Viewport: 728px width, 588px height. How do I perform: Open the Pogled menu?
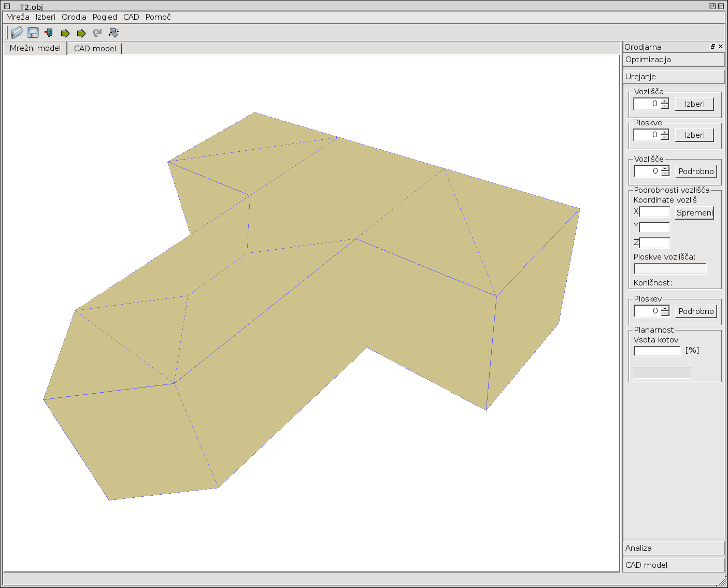[x=105, y=17]
